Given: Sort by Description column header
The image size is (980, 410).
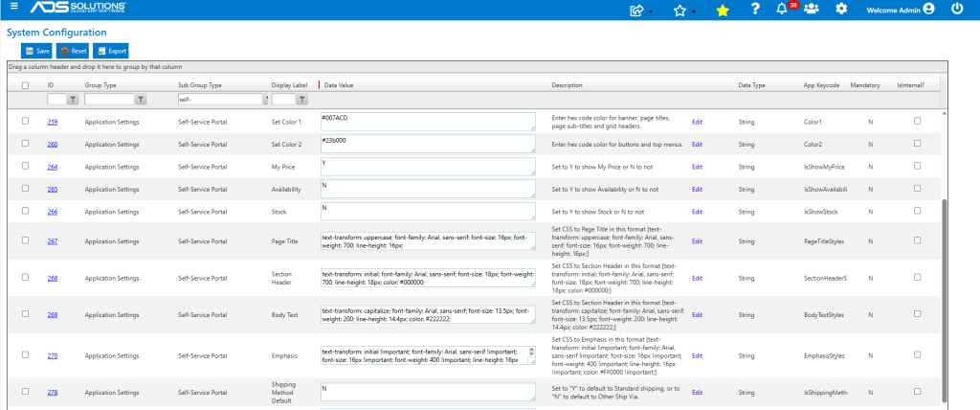Looking at the screenshot, I should [x=567, y=85].
